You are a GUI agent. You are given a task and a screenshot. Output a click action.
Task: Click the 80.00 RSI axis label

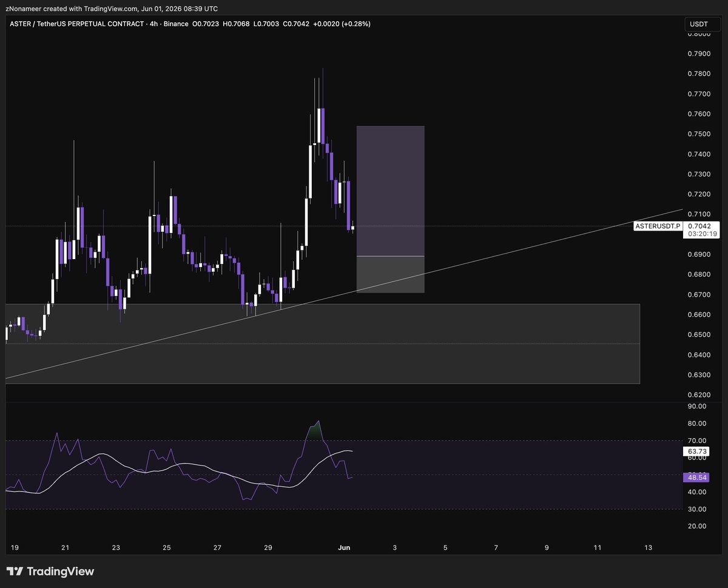(x=697, y=424)
